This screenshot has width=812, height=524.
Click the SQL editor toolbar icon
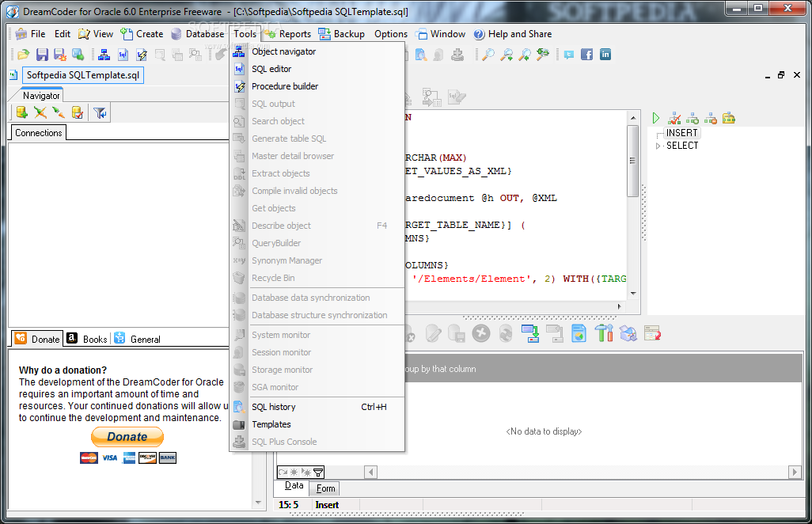tap(123, 55)
